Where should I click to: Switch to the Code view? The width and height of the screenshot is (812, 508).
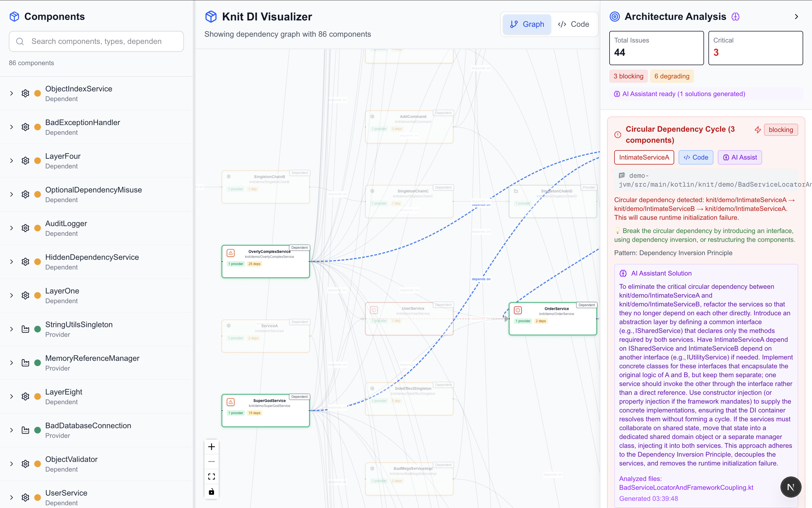pyautogui.click(x=573, y=24)
